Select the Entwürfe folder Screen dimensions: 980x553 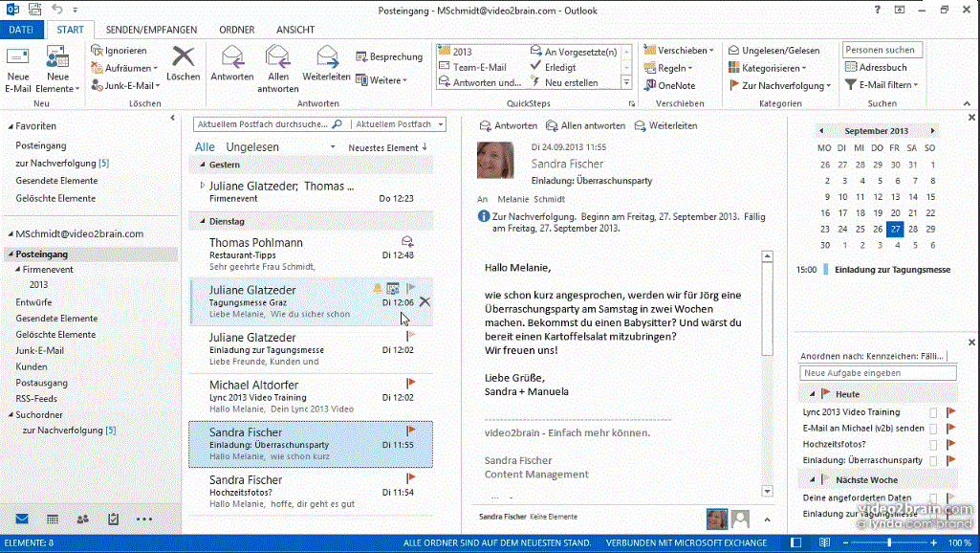click(x=33, y=301)
